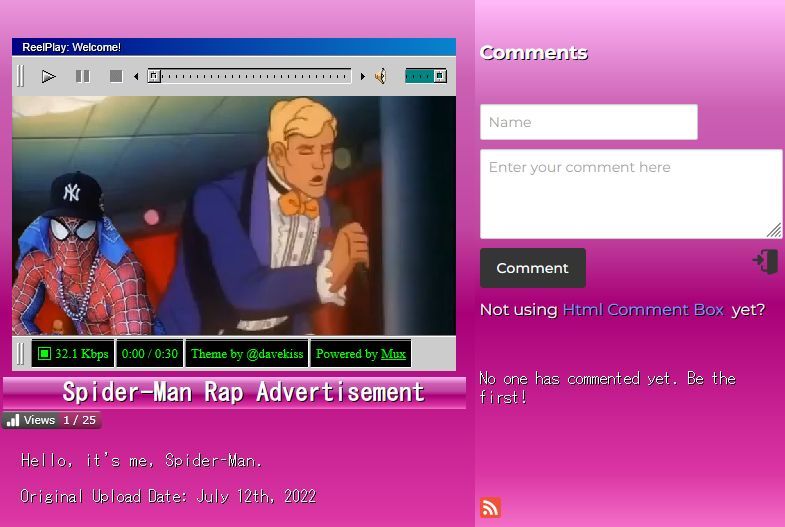Click the Spider-Man Rap Advertisement title
785x527 pixels.
pyautogui.click(x=244, y=392)
